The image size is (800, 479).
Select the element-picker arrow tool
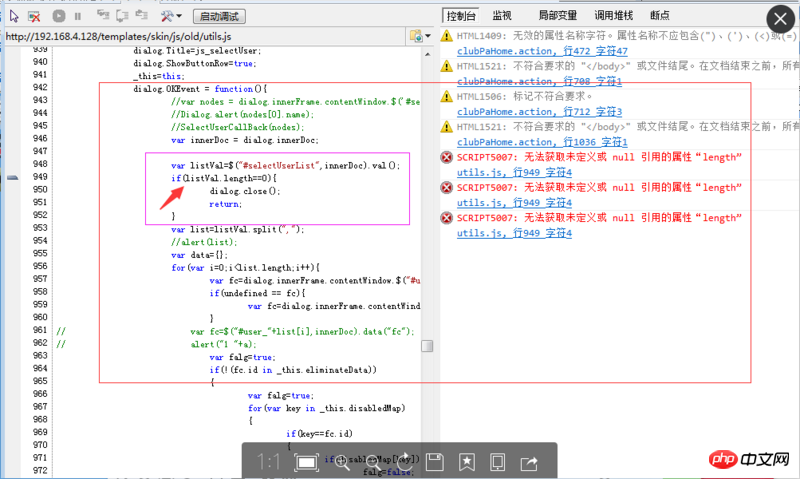click(x=14, y=16)
